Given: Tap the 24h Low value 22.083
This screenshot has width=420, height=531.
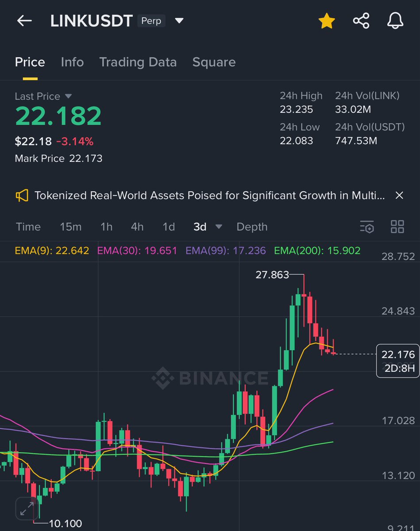Looking at the screenshot, I should (x=297, y=141).
